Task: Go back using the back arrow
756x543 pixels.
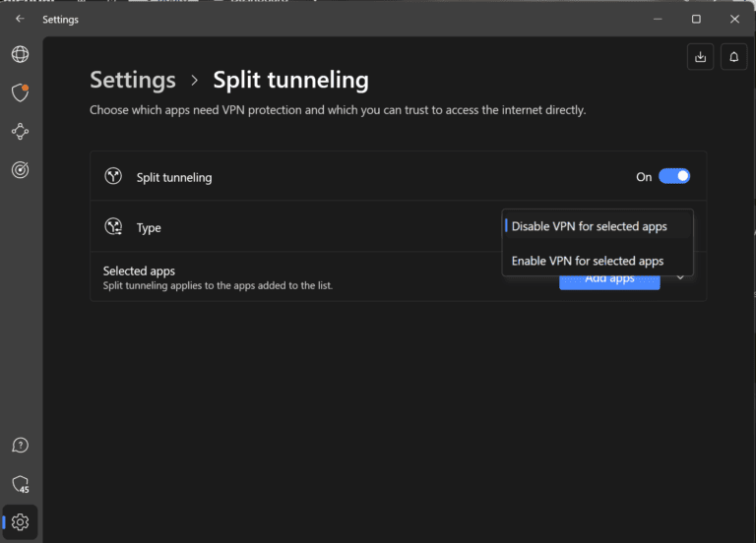Action: (20, 19)
